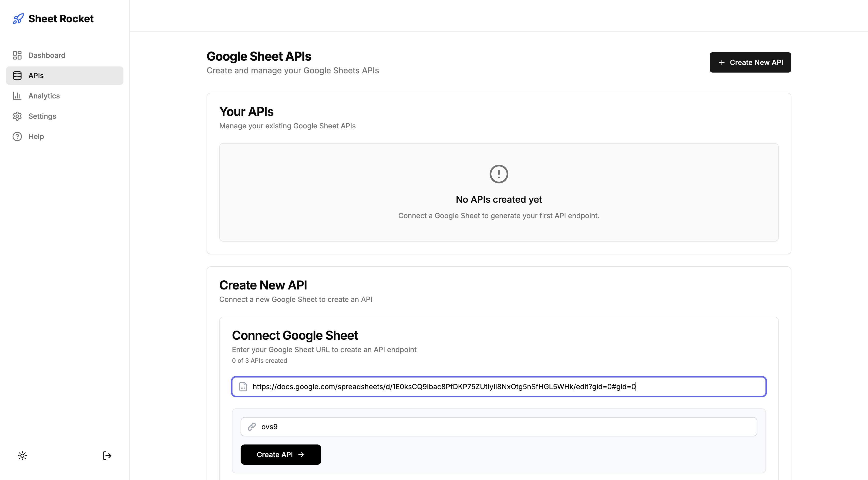Screen dimensions: 868x480
Task: Click the Analytics bar chart icon
Action: [17, 96]
